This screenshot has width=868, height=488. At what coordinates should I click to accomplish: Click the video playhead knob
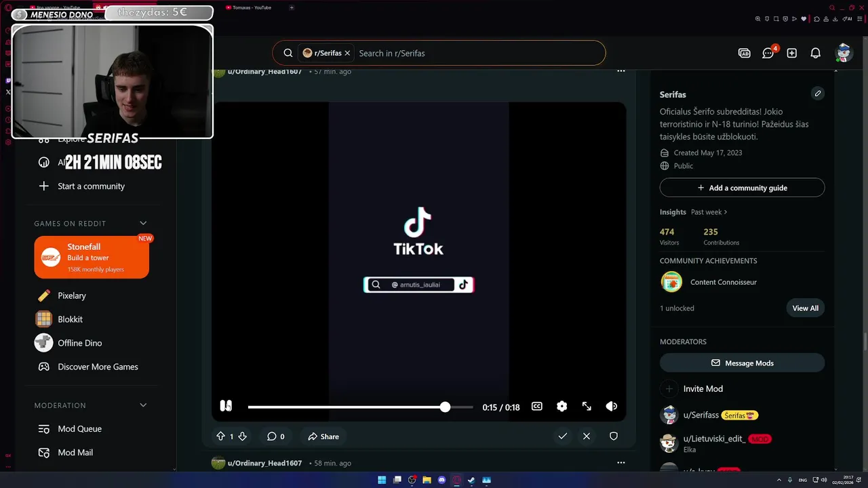[445, 407]
